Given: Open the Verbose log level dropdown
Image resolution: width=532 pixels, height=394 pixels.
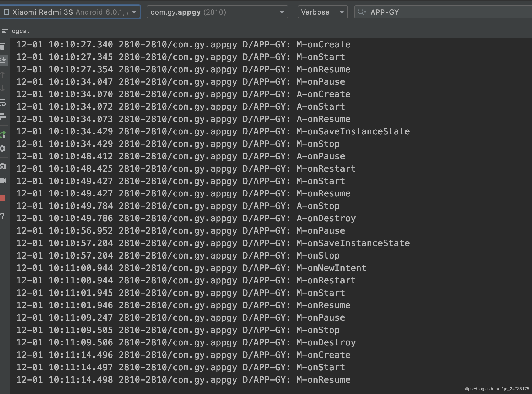Looking at the screenshot, I should pyautogui.click(x=322, y=12).
